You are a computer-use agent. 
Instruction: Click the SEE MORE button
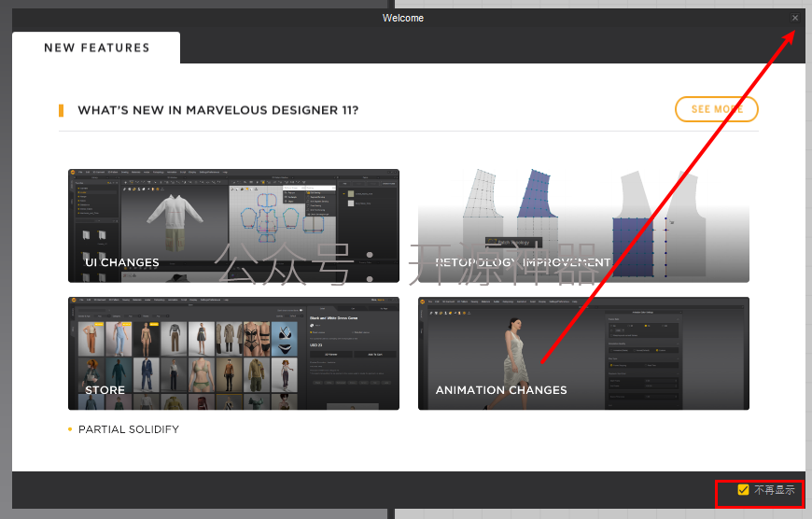[716, 109]
